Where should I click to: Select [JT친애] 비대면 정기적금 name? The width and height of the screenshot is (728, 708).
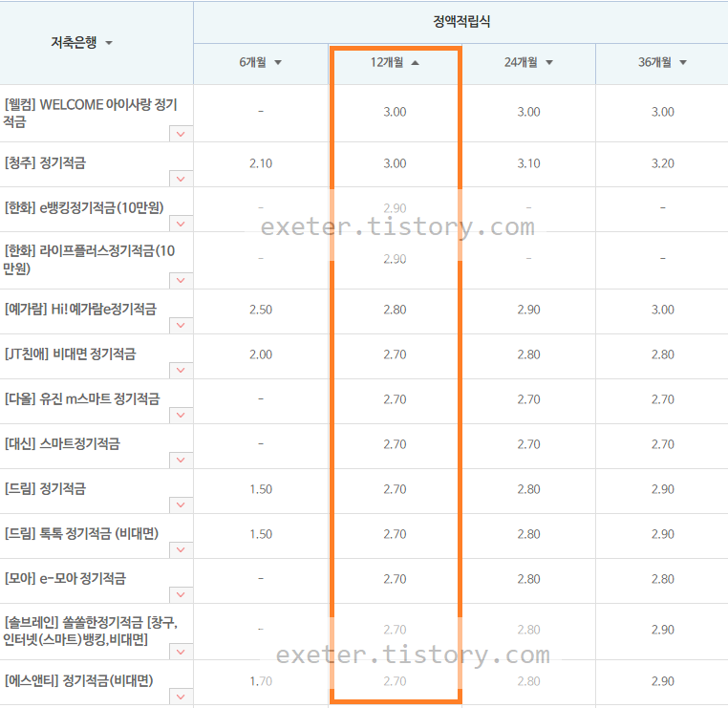click(70, 354)
